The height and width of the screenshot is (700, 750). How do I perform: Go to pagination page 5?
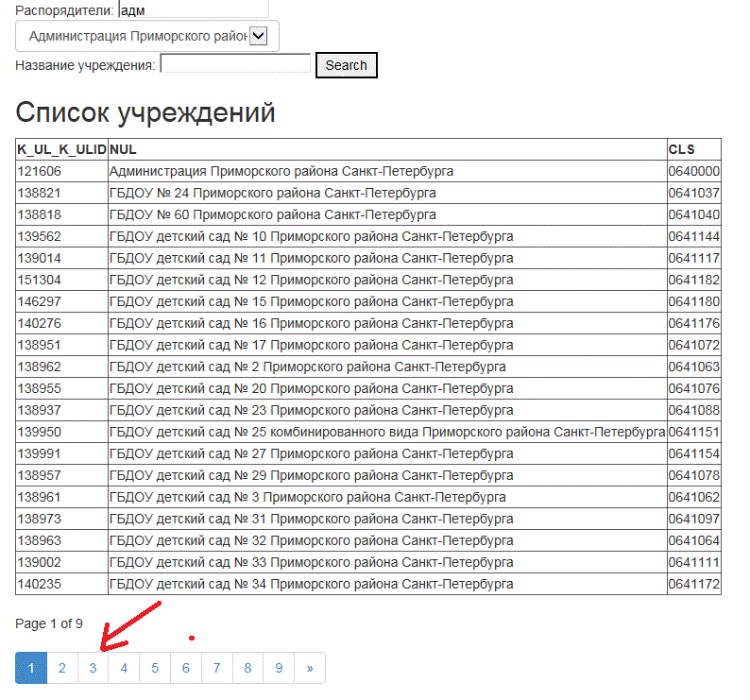pyautogui.click(x=155, y=668)
